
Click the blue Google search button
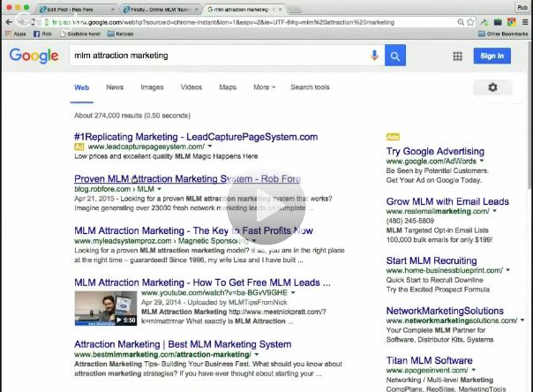395,56
